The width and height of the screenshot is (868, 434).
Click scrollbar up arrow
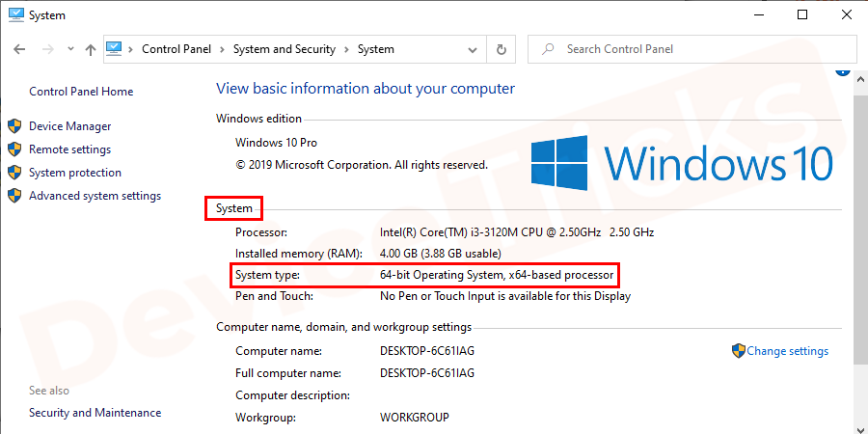(861, 81)
